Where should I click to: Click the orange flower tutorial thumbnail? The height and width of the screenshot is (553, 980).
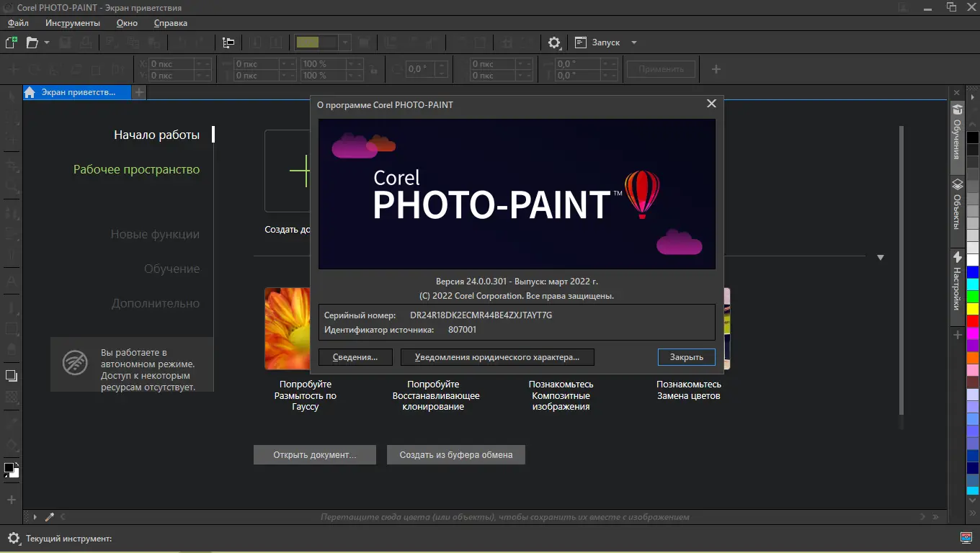click(288, 328)
